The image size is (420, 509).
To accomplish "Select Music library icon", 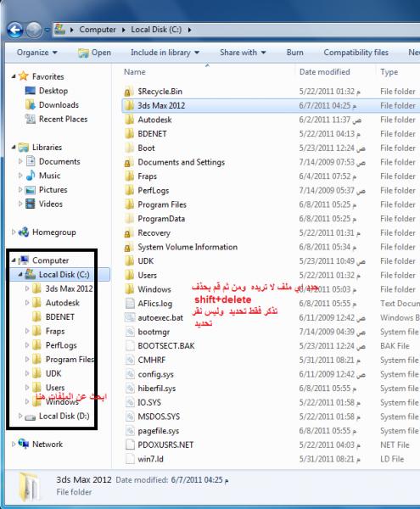I will 31,176.
